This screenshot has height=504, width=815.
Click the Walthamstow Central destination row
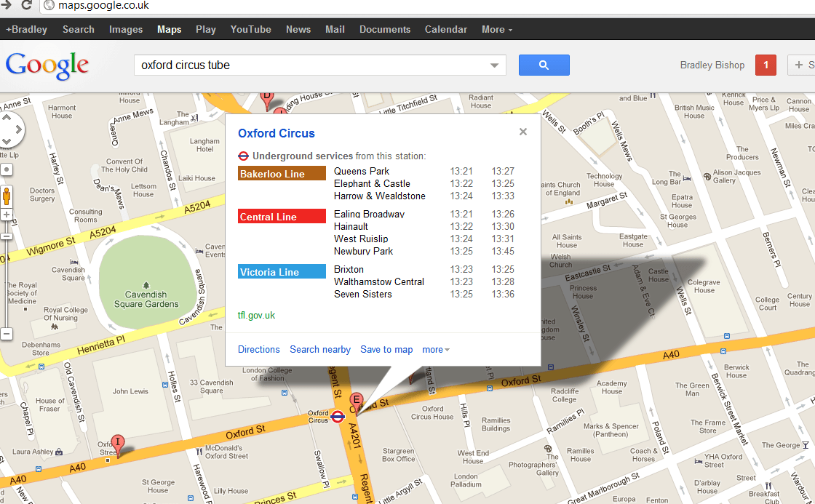(x=424, y=281)
